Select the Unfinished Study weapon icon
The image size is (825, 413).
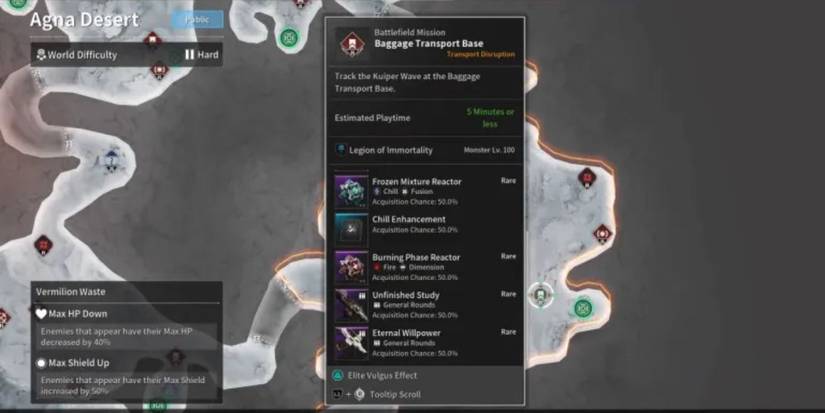coord(351,305)
